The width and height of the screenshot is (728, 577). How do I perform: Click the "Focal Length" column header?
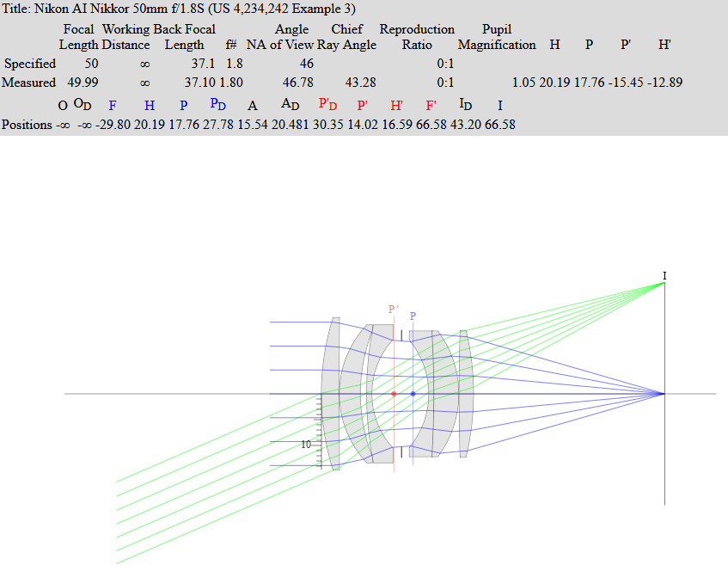point(78,37)
